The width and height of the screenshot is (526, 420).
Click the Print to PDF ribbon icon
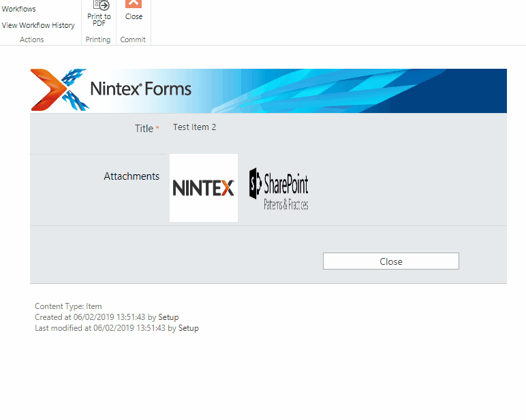pos(101,5)
